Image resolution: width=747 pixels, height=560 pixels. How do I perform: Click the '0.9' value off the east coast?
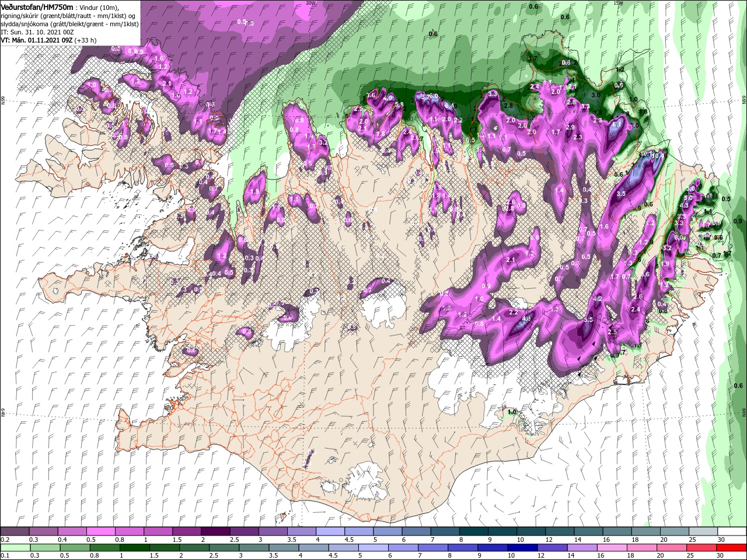(x=738, y=221)
